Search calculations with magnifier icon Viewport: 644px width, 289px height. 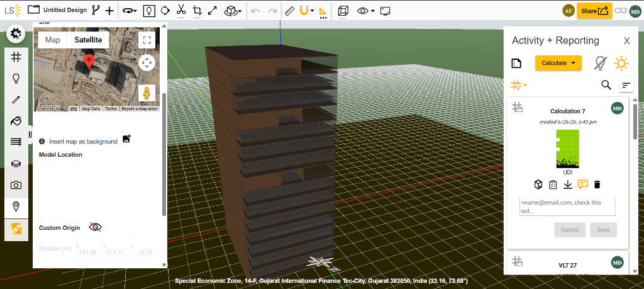pos(606,85)
